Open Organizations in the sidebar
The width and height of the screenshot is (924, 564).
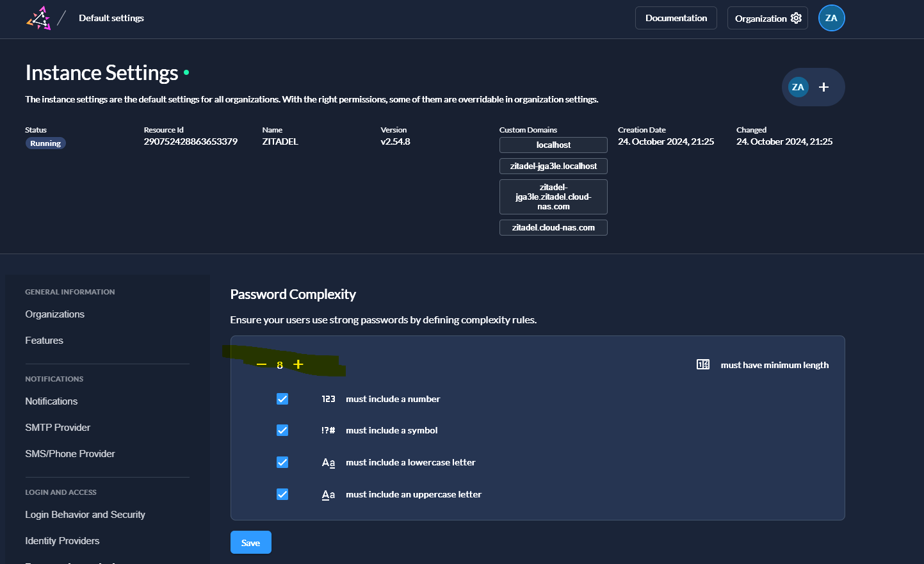coord(55,314)
